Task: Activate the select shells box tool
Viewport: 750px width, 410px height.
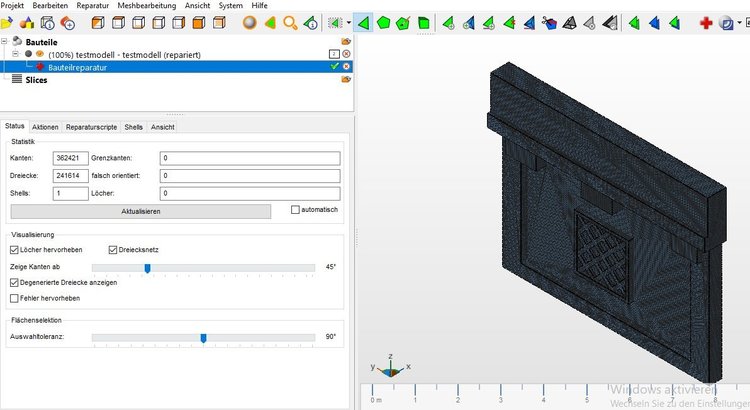Action: coord(424,22)
